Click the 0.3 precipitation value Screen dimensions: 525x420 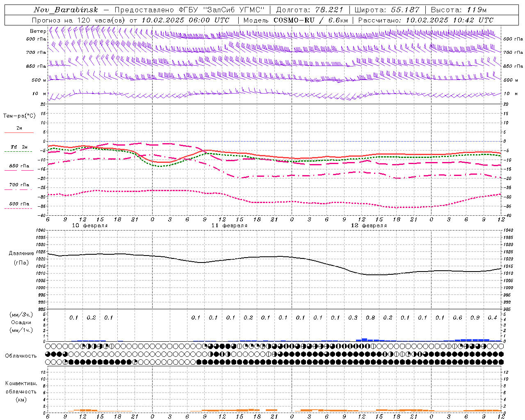353,317
